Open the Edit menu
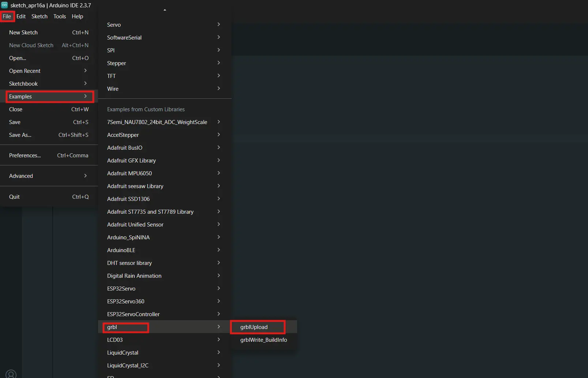588x378 pixels. 21,16
